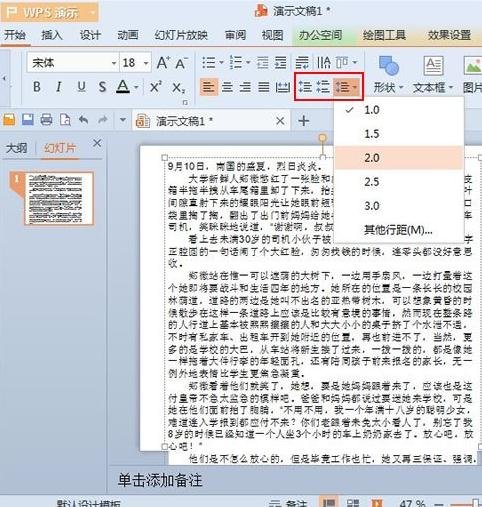This screenshot has width=482, height=507.
Task: Open the 大纲 outline tab
Action: coord(16,148)
